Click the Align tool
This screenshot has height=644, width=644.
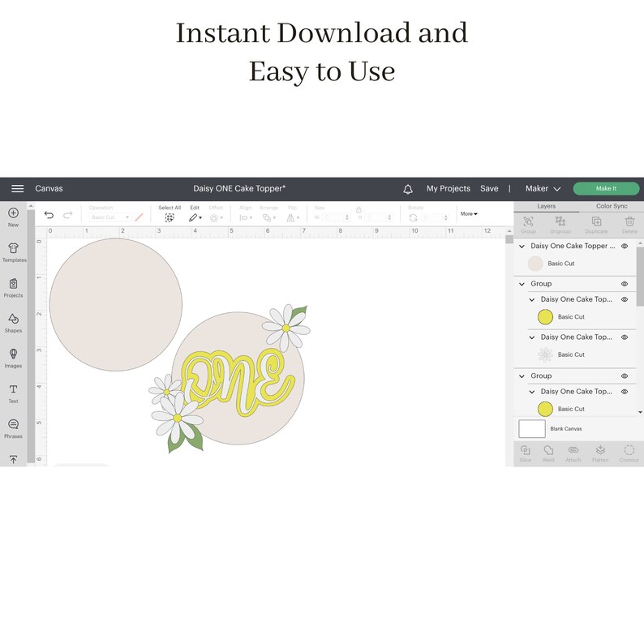[x=246, y=217]
